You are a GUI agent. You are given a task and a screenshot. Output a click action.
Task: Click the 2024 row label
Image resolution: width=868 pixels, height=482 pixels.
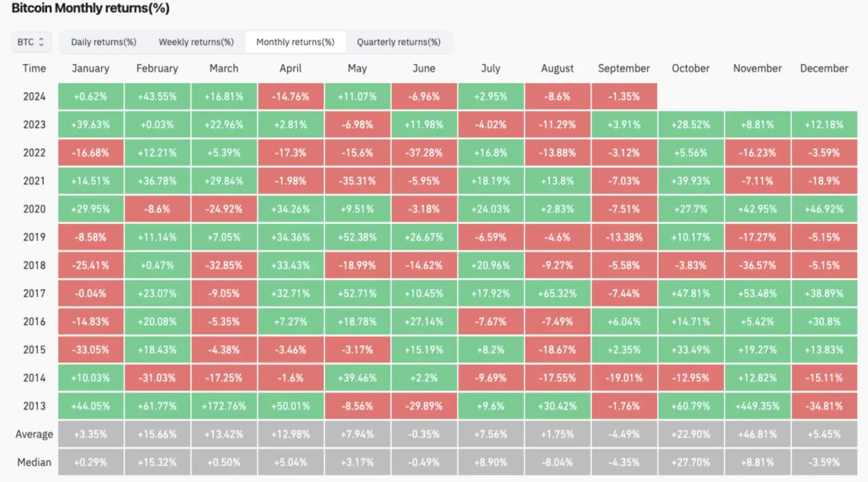pos(34,97)
